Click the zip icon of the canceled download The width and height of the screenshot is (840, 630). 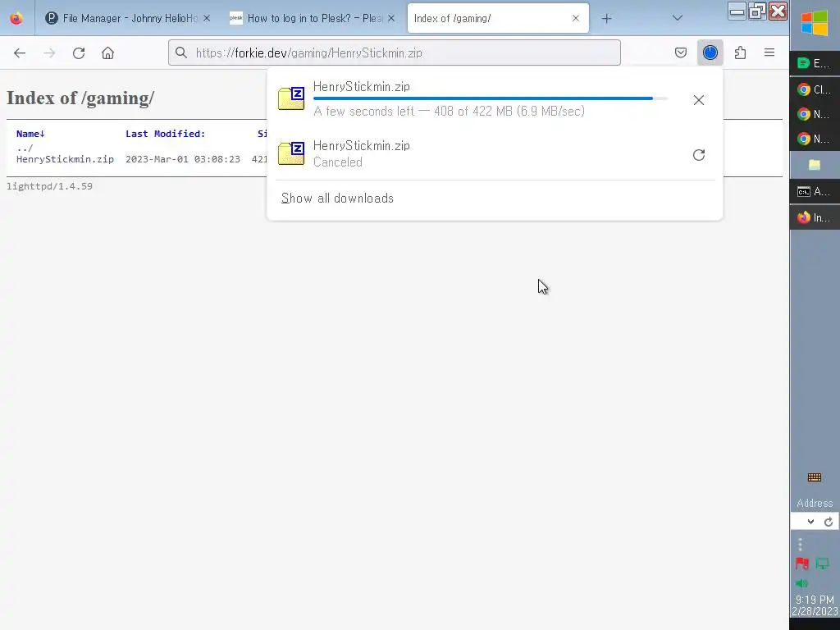tap(291, 153)
